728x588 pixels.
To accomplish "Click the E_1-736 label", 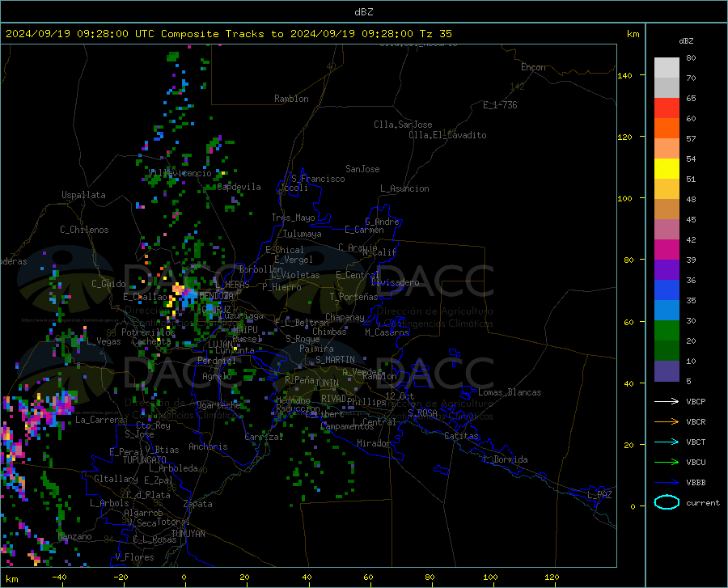I will coord(500,105).
